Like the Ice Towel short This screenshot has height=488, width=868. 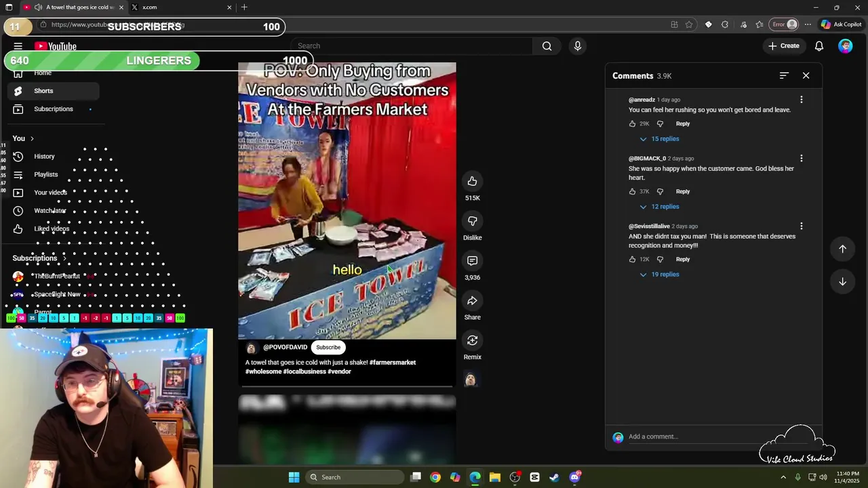(472, 181)
